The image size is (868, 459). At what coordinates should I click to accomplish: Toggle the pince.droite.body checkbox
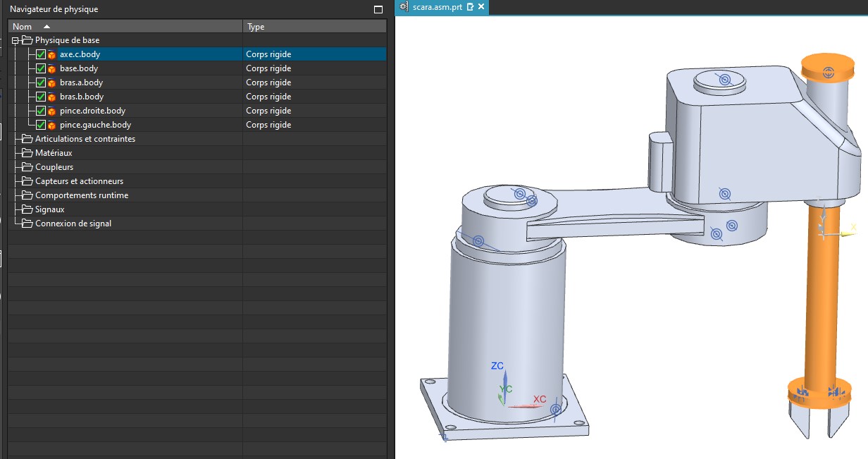41,111
